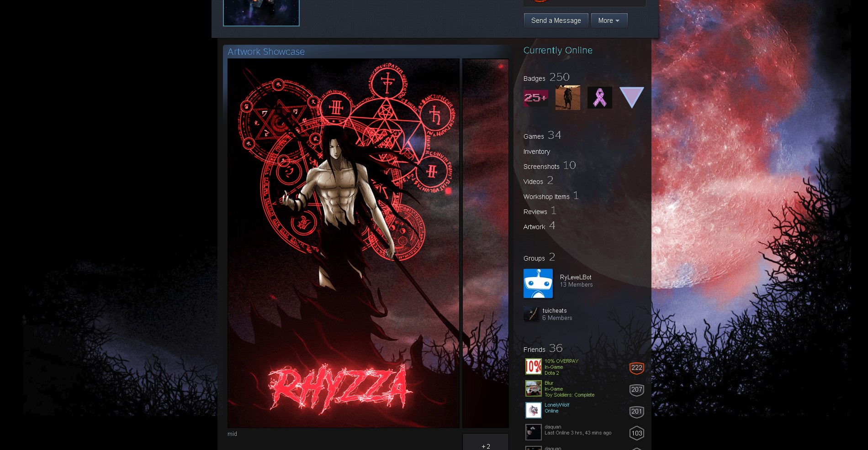The height and width of the screenshot is (450, 868).
Task: Expand the More dropdown menu
Action: tap(609, 21)
